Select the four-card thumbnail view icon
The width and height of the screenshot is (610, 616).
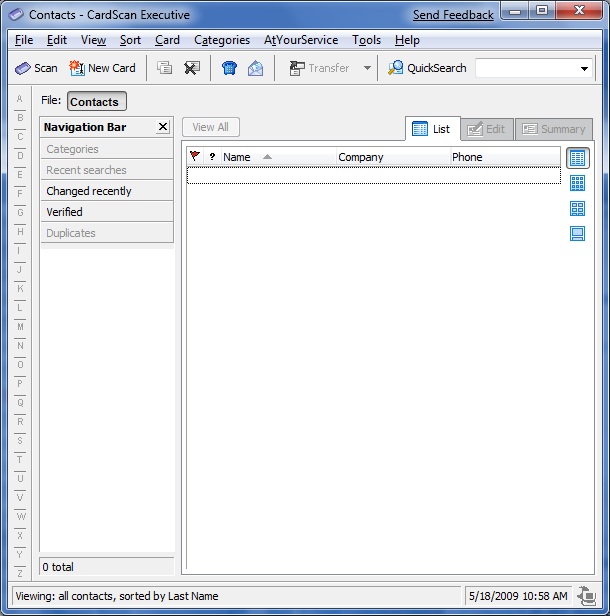577,208
